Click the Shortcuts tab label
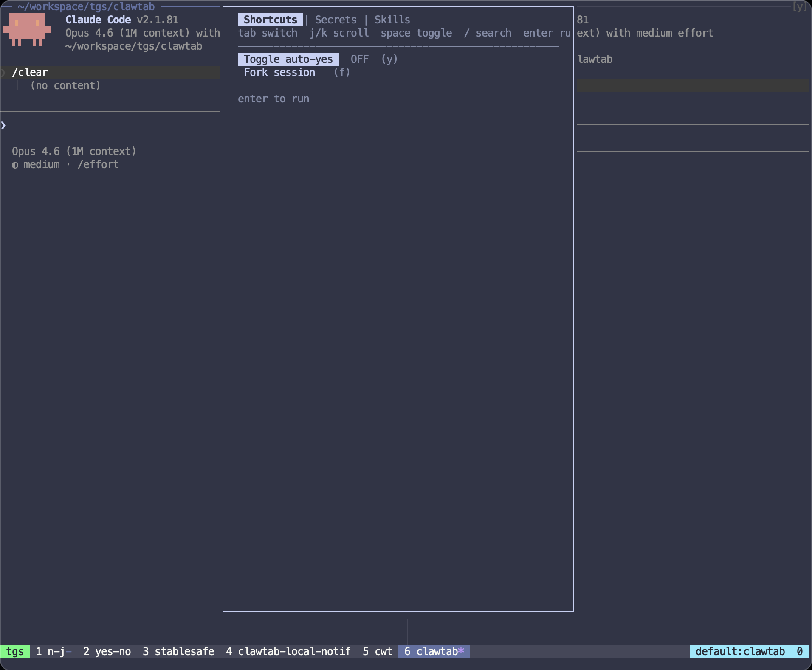The image size is (812, 670). pos(270,20)
